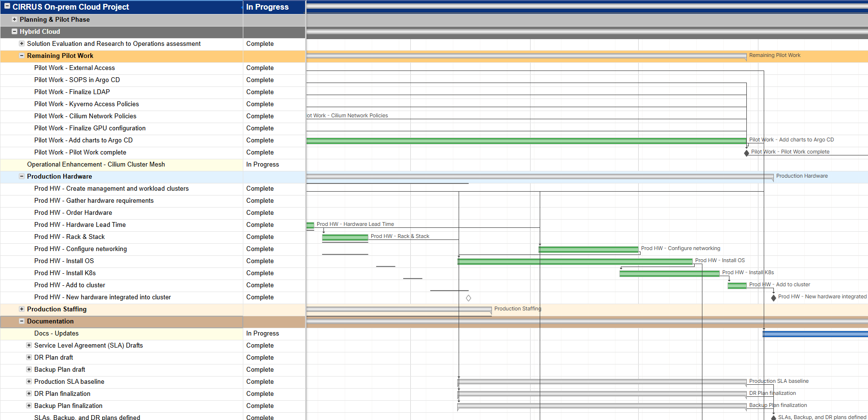
Task: Select Pilot Work - Finalize GPU configuration
Action: [90, 128]
